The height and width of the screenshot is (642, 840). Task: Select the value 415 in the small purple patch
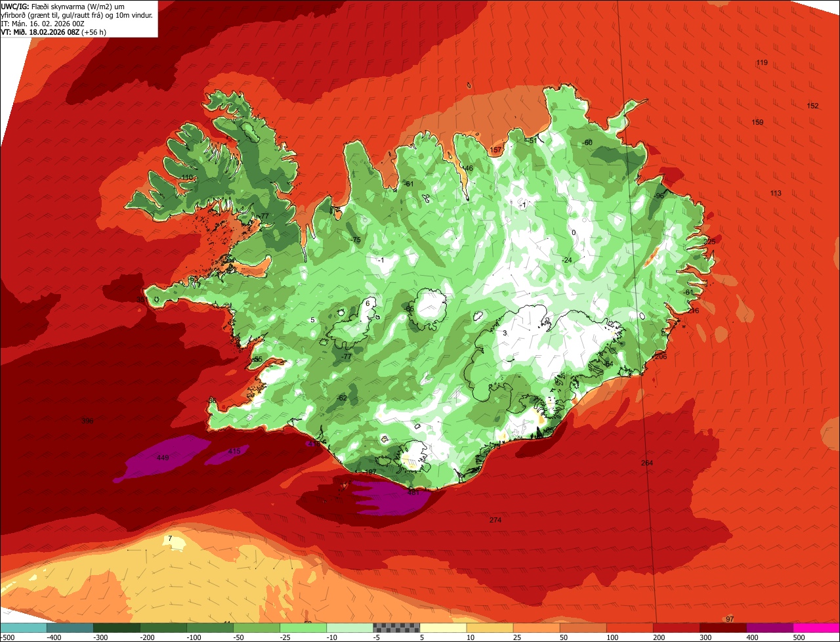[x=234, y=452]
